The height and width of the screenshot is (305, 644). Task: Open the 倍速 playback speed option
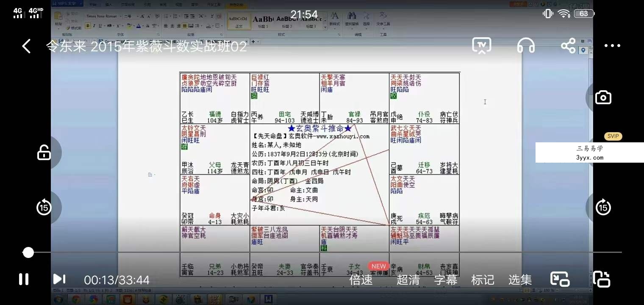[361, 280]
